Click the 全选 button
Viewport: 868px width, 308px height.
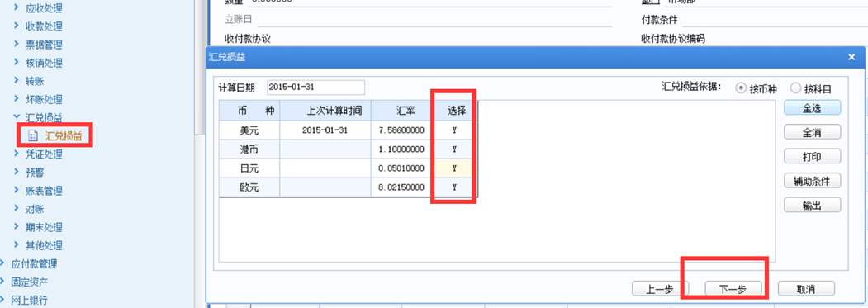[x=812, y=108]
